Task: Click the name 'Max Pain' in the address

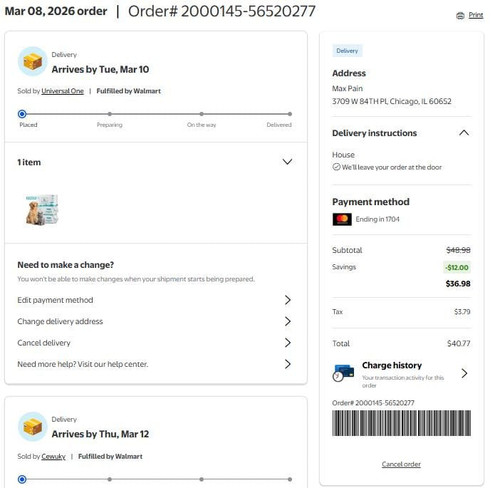Action: 347,88
